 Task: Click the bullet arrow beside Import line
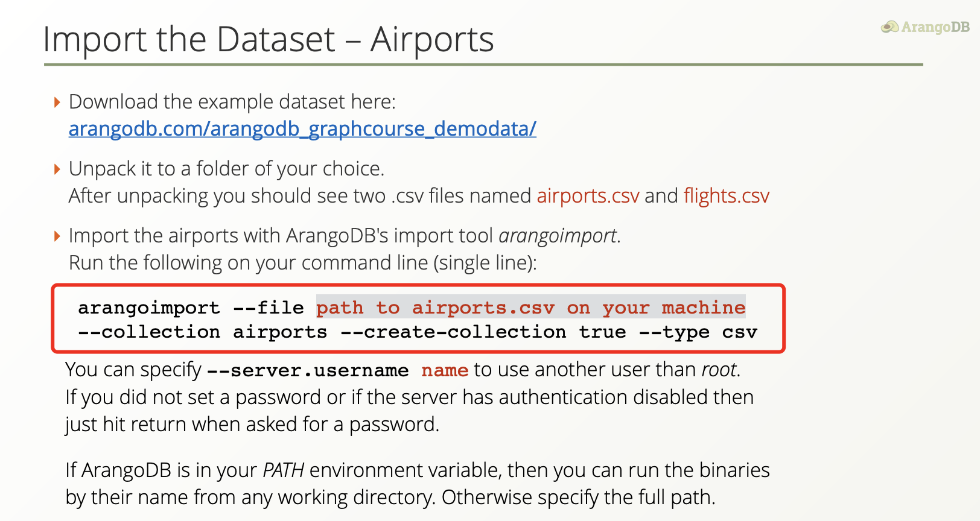coord(57,236)
